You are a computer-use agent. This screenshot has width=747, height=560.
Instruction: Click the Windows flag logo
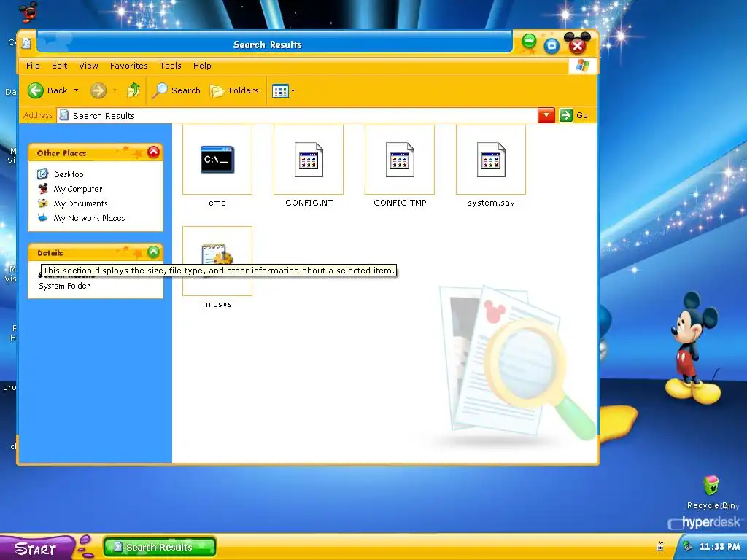[582, 65]
